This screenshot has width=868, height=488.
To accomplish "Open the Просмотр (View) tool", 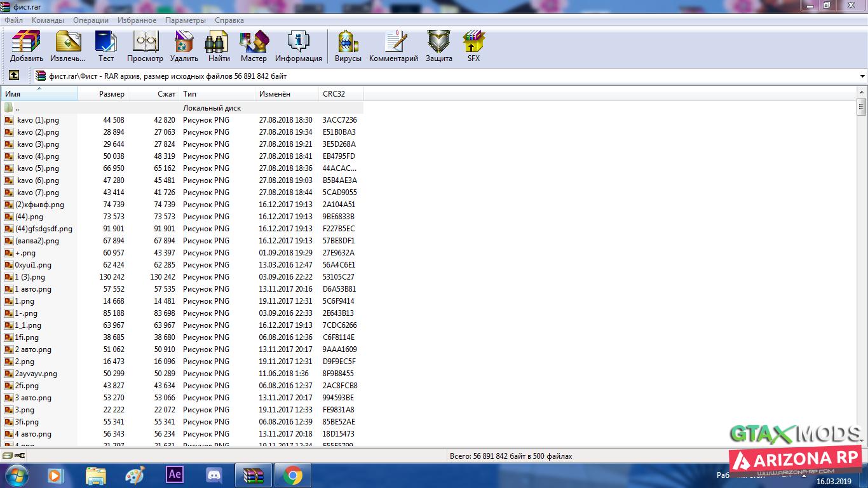I will (x=145, y=46).
